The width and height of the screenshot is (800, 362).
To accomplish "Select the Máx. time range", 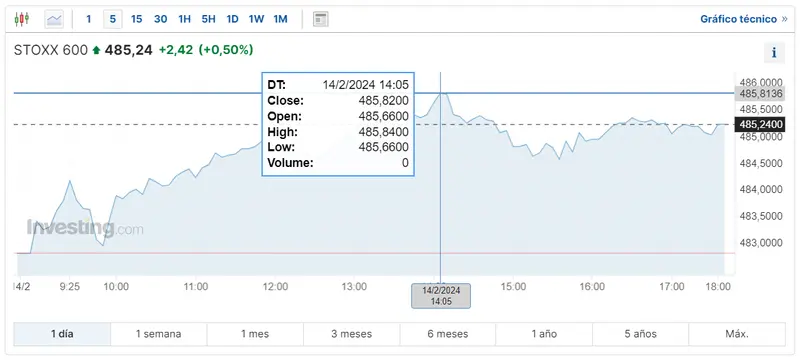I will coord(737,334).
